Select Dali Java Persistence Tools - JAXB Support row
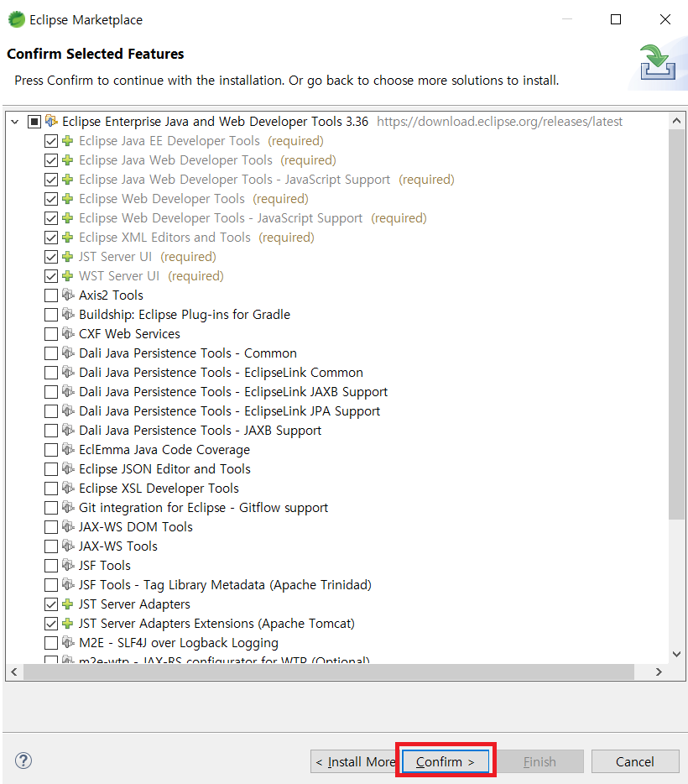Screen dimensions: 688x784 [200, 431]
